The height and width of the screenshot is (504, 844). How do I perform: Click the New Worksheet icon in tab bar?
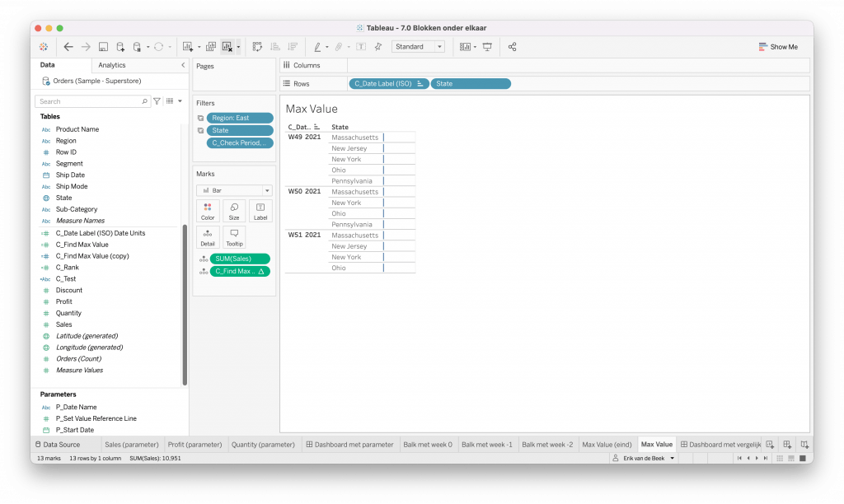click(770, 445)
